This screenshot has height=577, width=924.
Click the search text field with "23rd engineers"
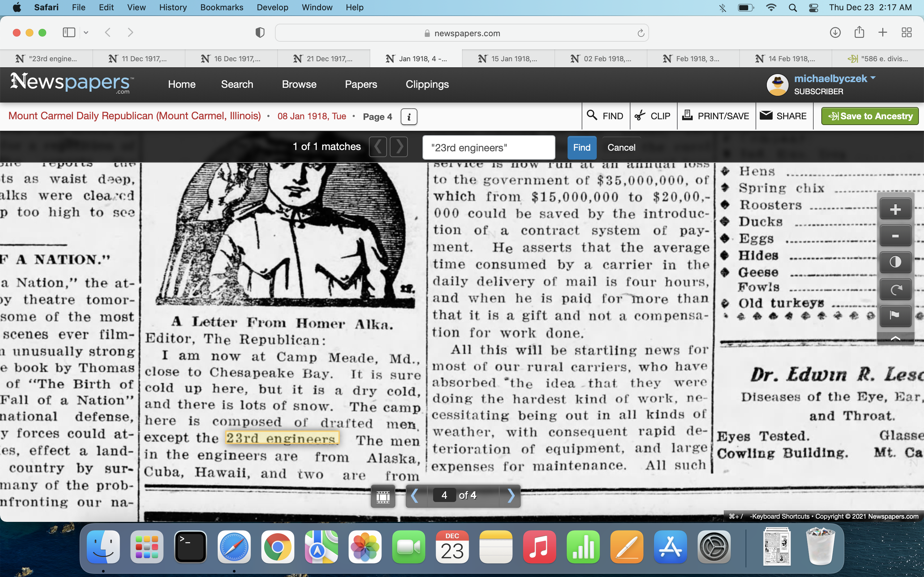click(488, 148)
